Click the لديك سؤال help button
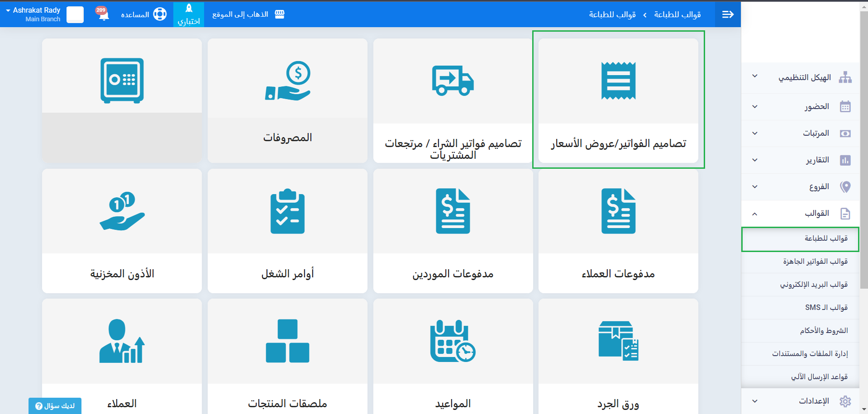This screenshot has height=414, width=868. pyautogui.click(x=55, y=406)
